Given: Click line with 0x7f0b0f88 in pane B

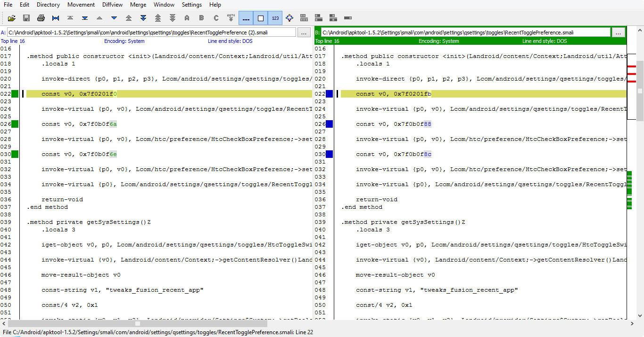Looking at the screenshot, I should 394,124.
